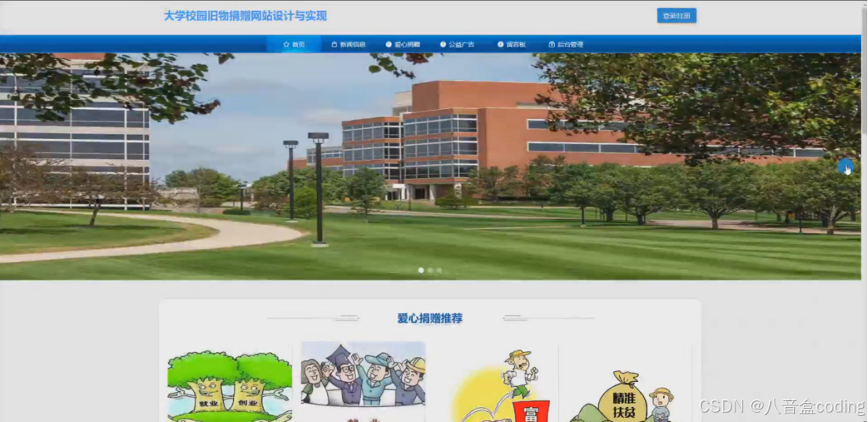Select the third carousel indicator dot
This screenshot has height=422, width=868.
click(439, 271)
